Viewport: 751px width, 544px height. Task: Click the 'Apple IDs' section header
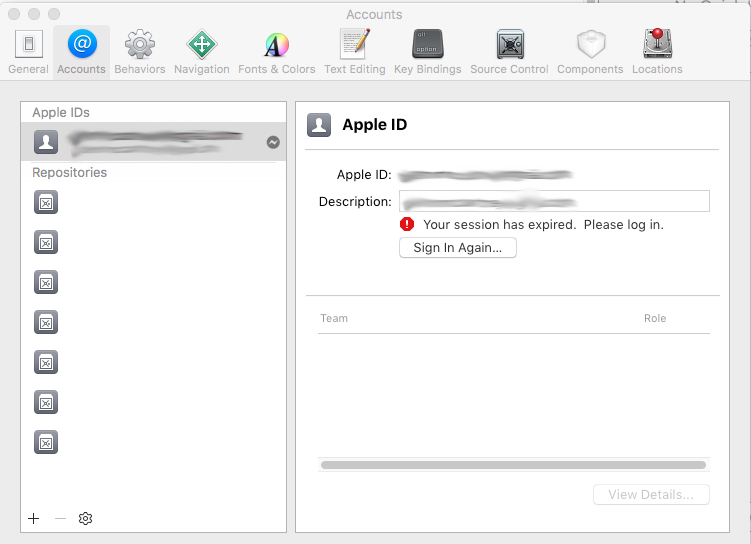tap(61, 113)
